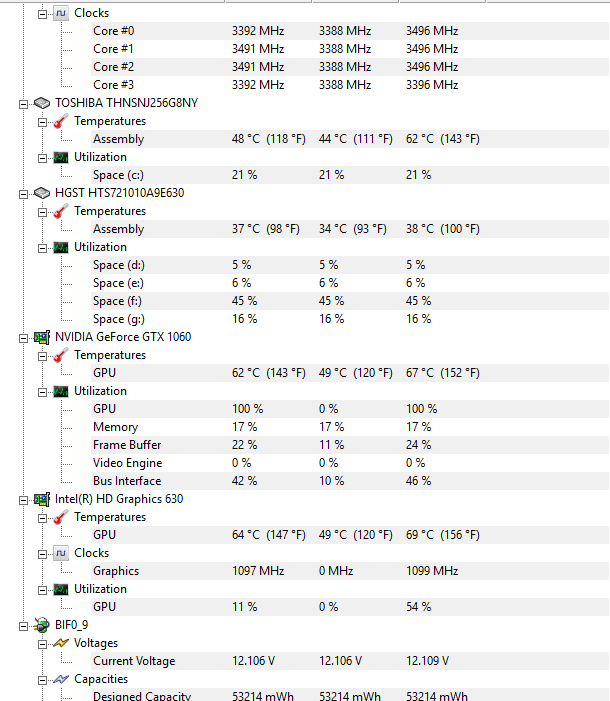Screen dimensions: 610x701
Task: Click the Utilization graph icon under NVIDIA
Action: click(x=60, y=391)
